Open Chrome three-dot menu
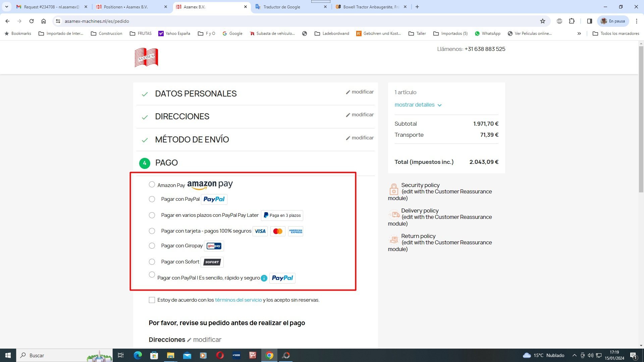The height and width of the screenshot is (362, 644). point(636,21)
